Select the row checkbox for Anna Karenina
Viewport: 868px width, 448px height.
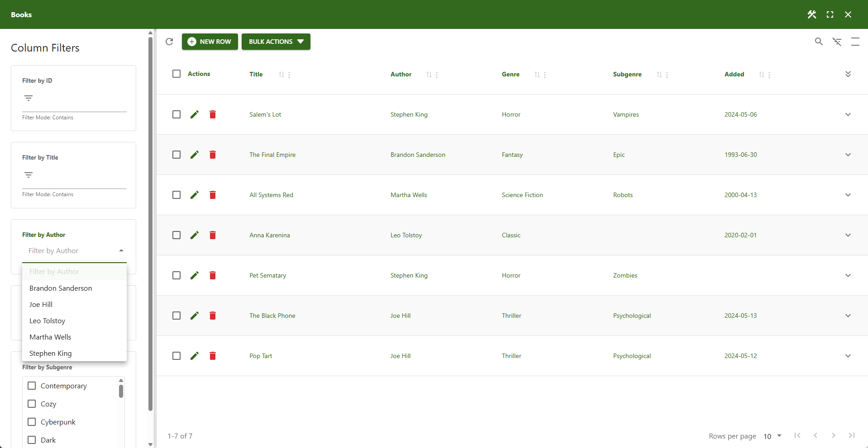coord(176,235)
